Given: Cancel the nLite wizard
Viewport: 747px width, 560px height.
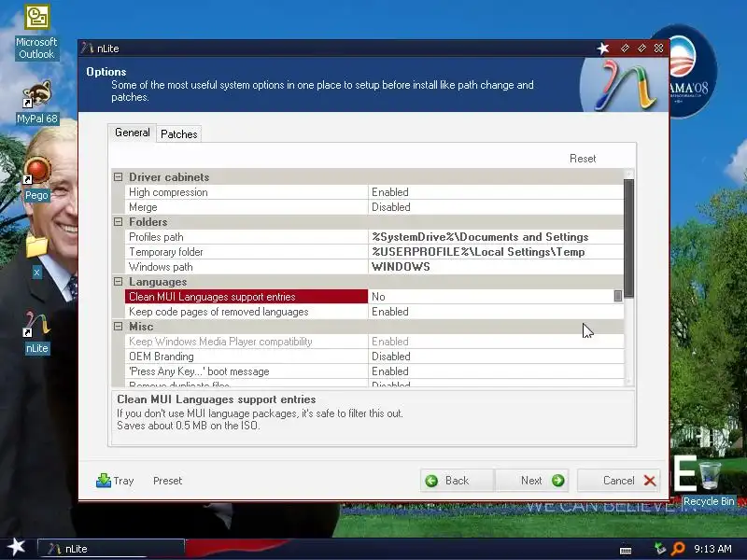Looking at the screenshot, I should tap(619, 481).
